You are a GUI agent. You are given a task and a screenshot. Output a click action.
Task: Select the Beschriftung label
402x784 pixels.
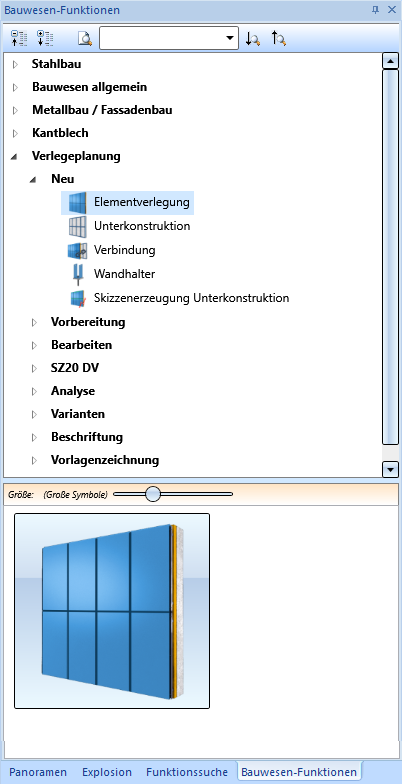point(87,437)
